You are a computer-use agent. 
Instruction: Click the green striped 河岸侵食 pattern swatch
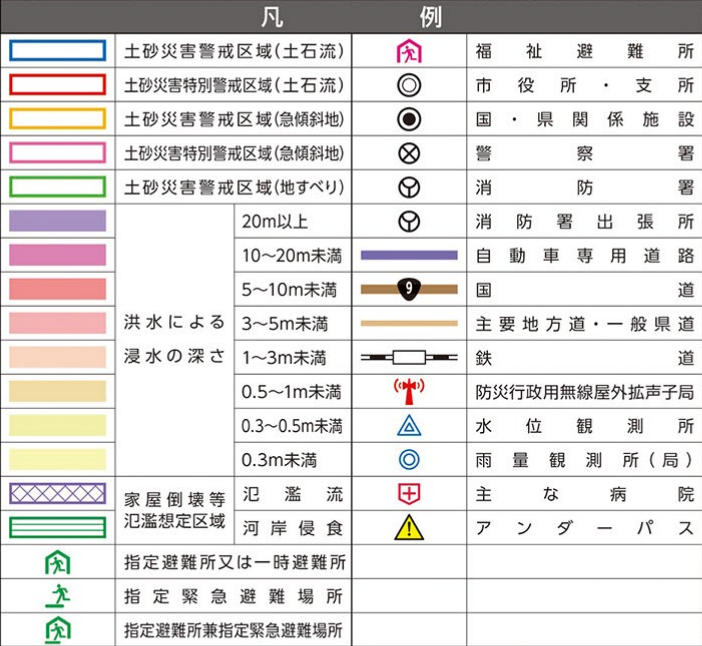pos(57,527)
